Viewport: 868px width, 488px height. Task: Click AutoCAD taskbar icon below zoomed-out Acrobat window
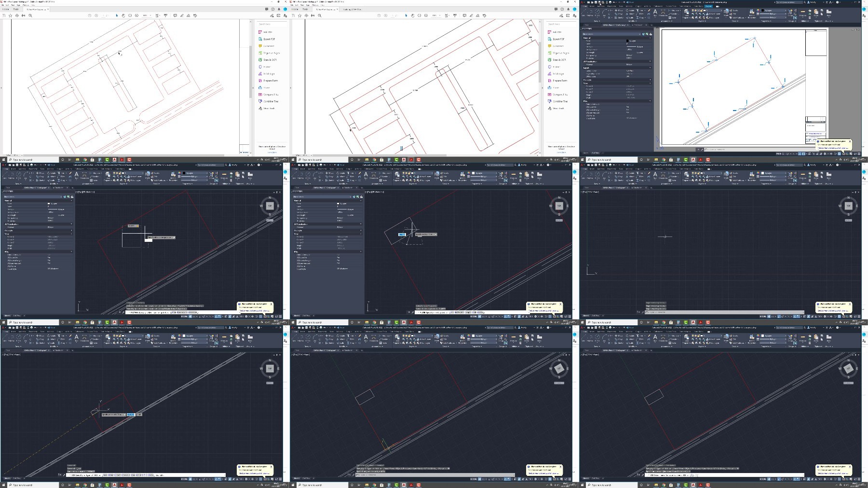tap(114, 160)
